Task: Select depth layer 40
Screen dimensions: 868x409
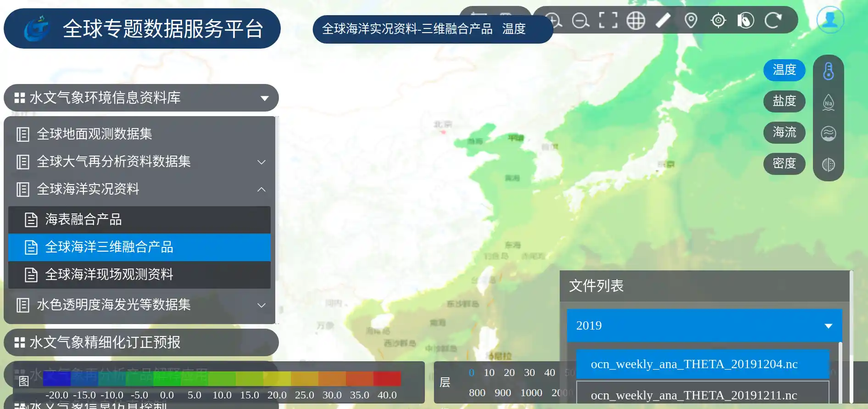Action: tap(550, 373)
